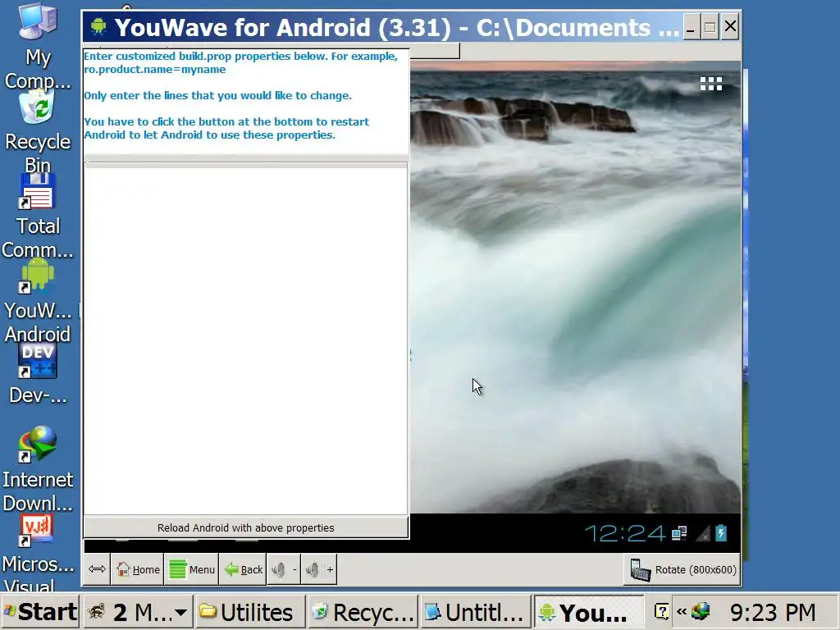Lower volume with the speaker minus button
Screen dimensions: 840x630
click(283, 569)
